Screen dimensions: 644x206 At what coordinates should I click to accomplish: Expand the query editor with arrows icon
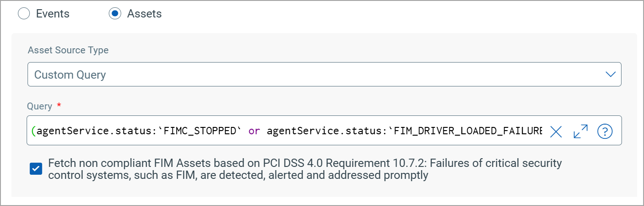pyautogui.click(x=581, y=132)
